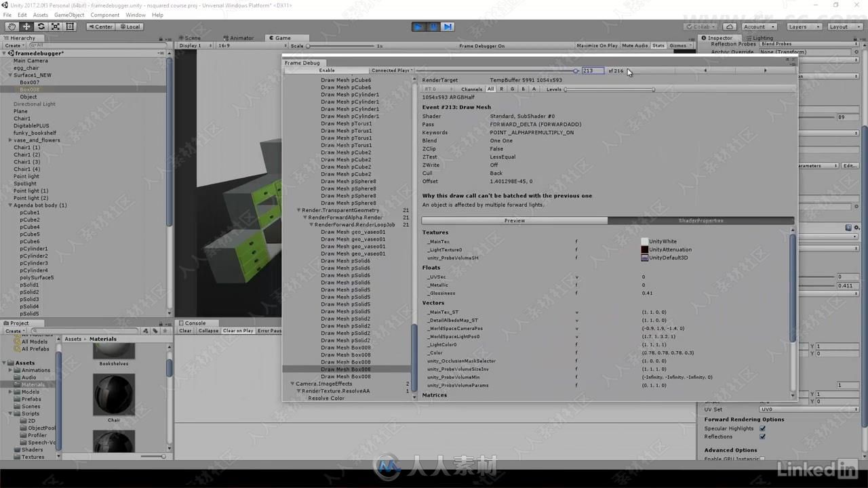Click the Play button

[418, 26]
